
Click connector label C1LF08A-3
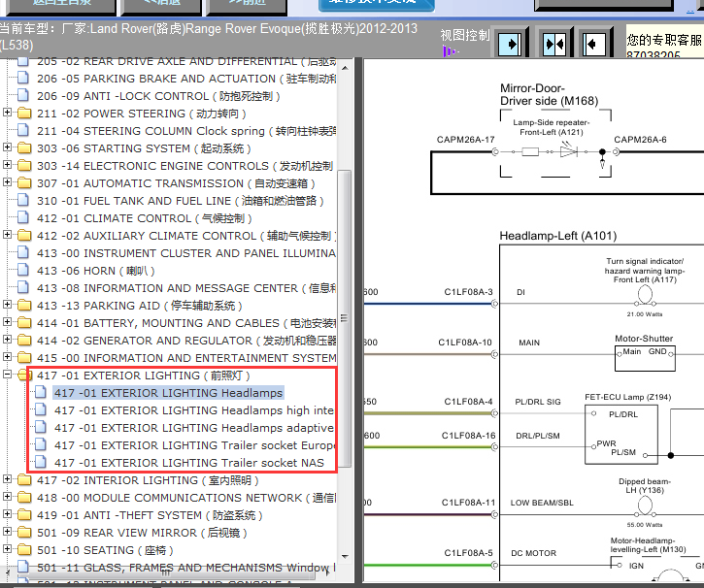[x=468, y=292]
